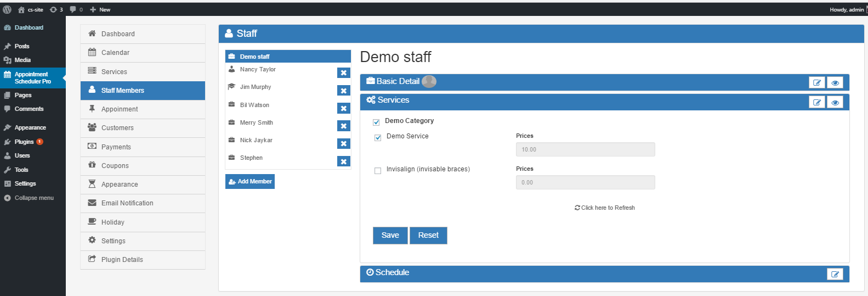Screen dimensions: 868x296
Task: Click the Add Member button
Action: [x=250, y=181]
